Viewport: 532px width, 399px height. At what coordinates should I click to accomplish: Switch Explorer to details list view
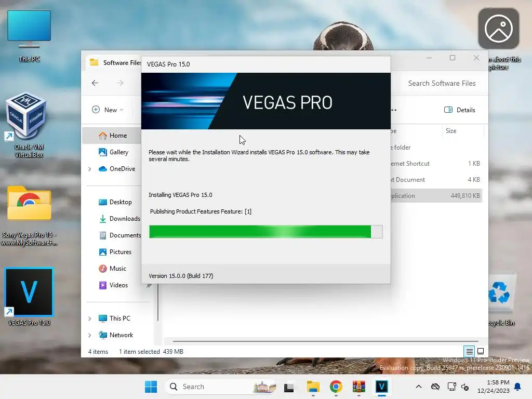coord(469,352)
